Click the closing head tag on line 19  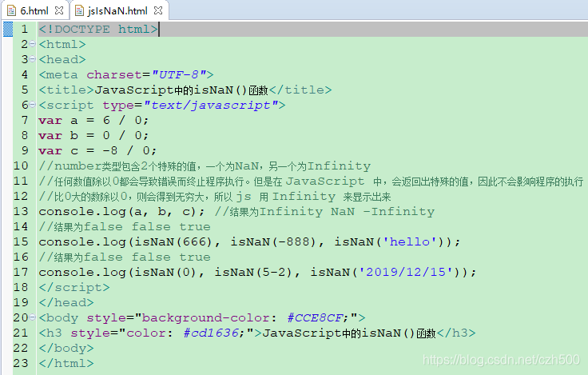pyautogui.click(x=66, y=302)
